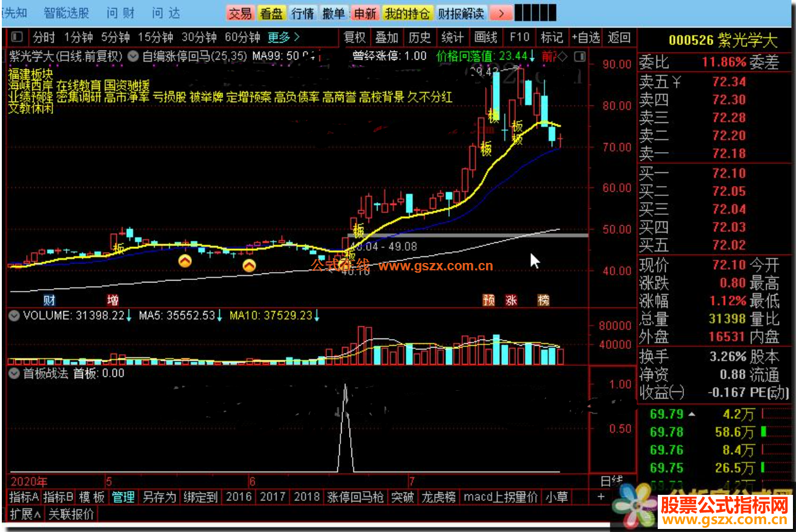
Task: Click stock title 000526 紫光学大
Action: (x=723, y=41)
